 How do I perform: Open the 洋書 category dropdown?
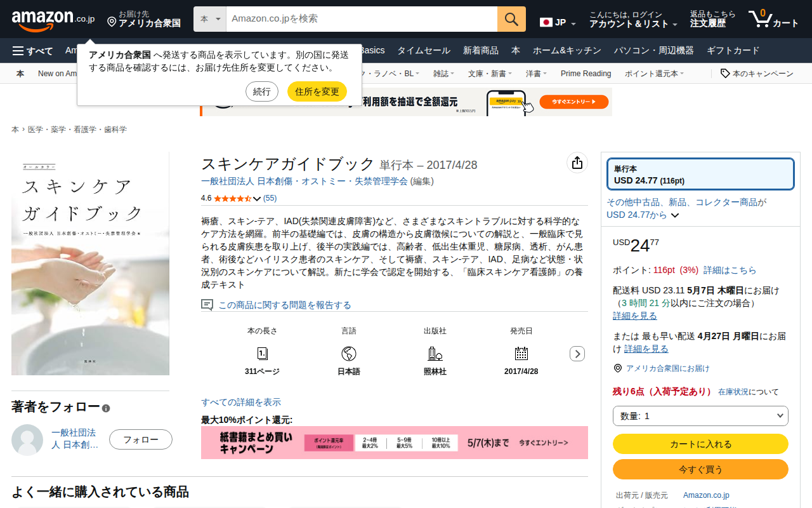pyautogui.click(x=536, y=74)
